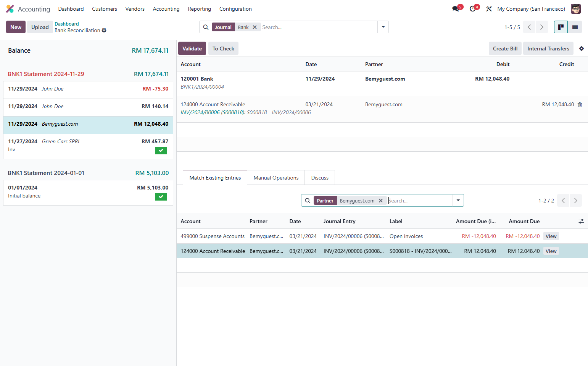Image resolution: width=588 pixels, height=366 pixels.
Task: Go to next page of statements
Action: [541, 27]
